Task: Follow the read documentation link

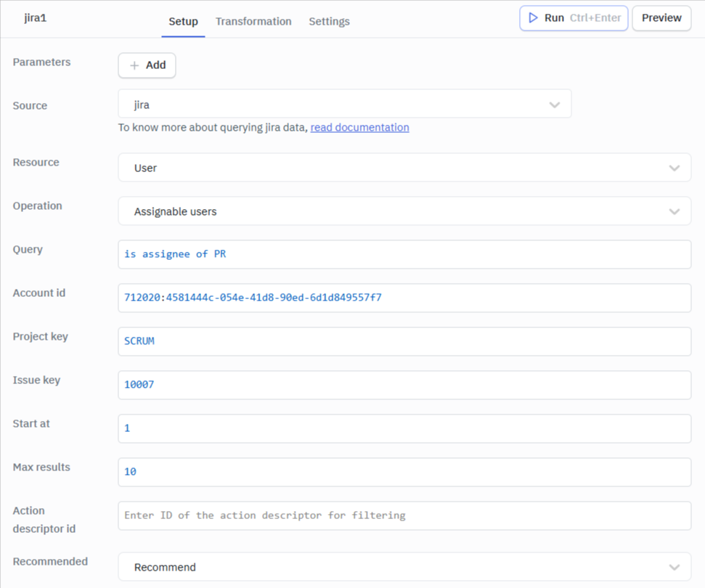Action: click(359, 128)
